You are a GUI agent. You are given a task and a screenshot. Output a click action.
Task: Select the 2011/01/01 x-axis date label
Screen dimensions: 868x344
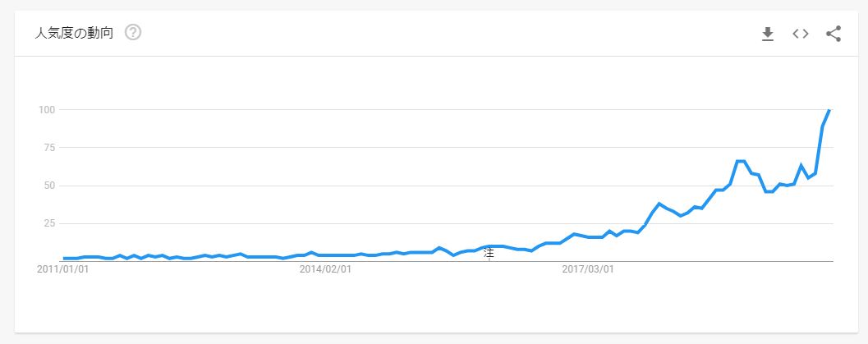pyautogui.click(x=63, y=268)
